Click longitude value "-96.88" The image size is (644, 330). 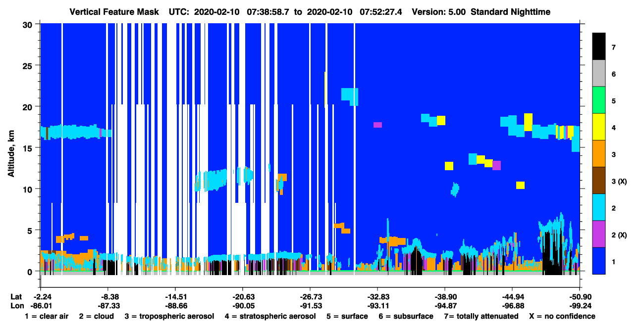(512, 306)
